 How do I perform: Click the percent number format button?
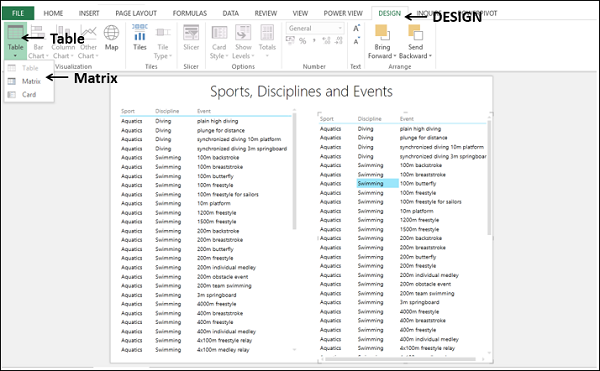pyautogui.click(x=303, y=41)
